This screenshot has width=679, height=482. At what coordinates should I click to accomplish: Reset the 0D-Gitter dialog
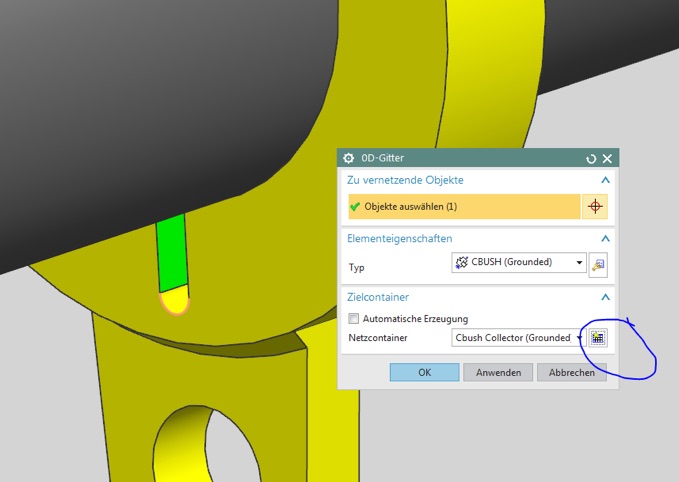click(591, 159)
